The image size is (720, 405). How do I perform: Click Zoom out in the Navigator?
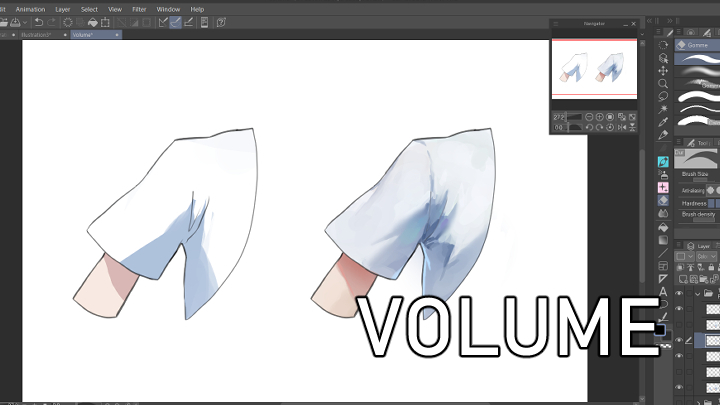pyautogui.click(x=589, y=117)
